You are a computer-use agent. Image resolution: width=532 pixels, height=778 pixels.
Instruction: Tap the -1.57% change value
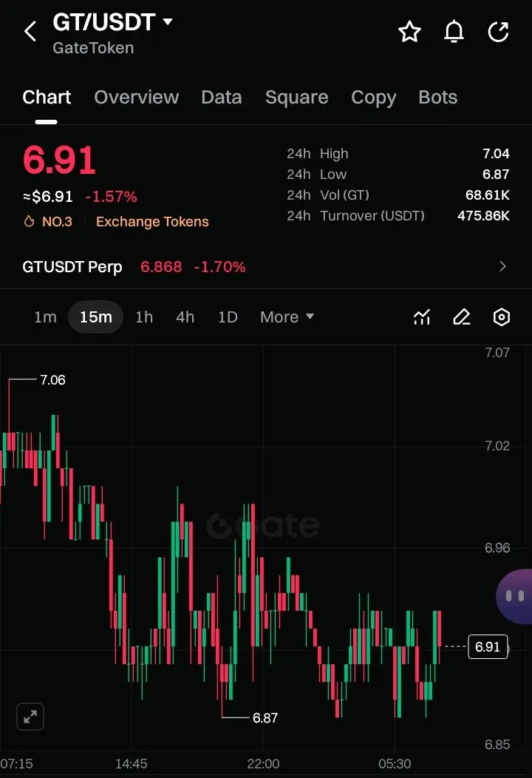coord(111,197)
